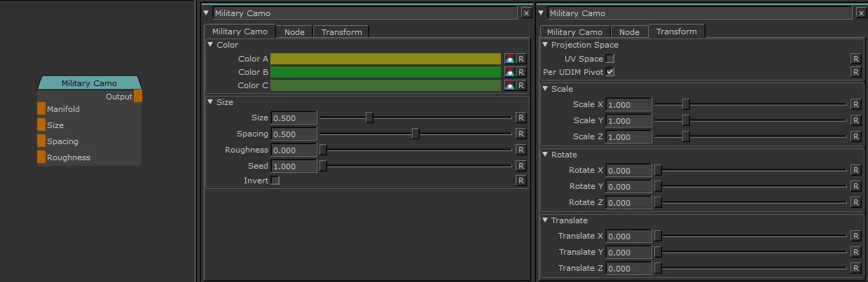Open Military Camo tab in right panel
868x282 pixels.
click(574, 32)
